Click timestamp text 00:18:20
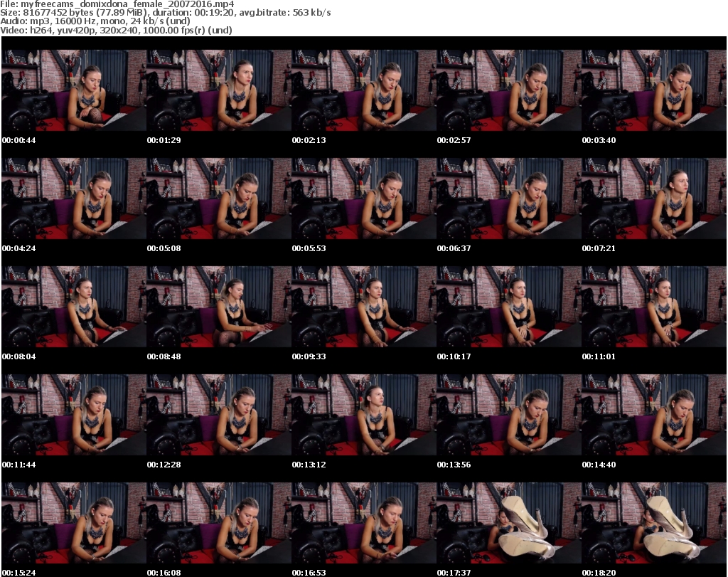 coord(599,573)
